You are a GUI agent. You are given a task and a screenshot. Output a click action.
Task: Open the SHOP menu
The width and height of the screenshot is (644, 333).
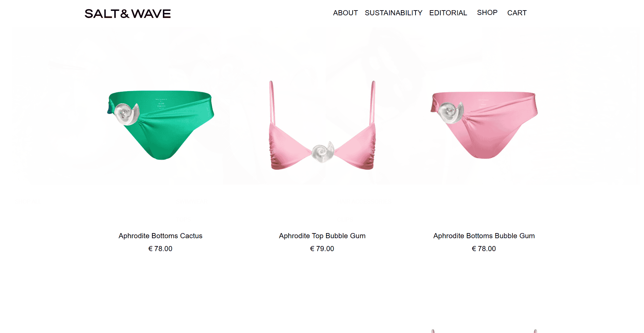point(487,13)
